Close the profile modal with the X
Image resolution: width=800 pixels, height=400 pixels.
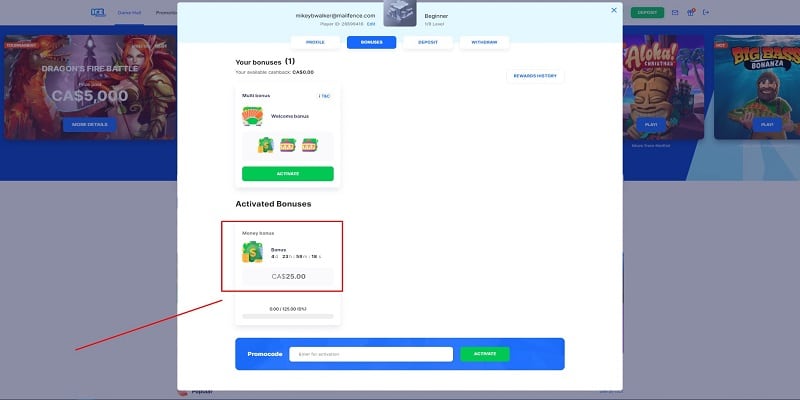click(x=613, y=12)
